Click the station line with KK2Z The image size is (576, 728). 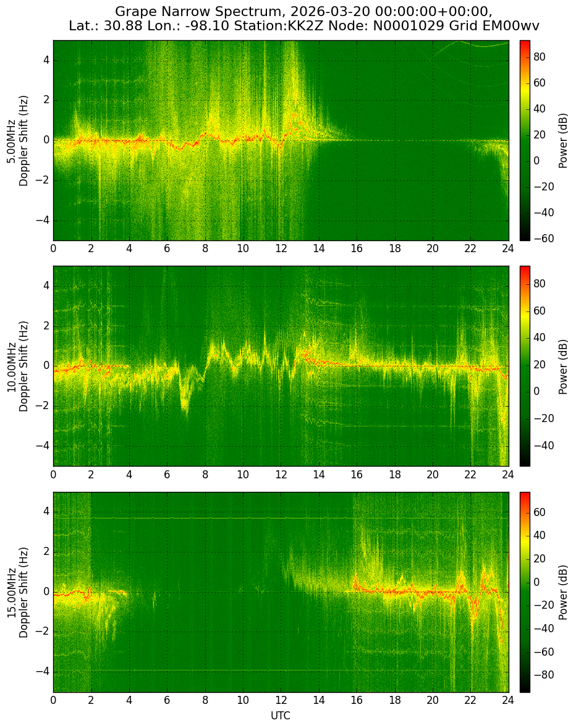[304, 26]
